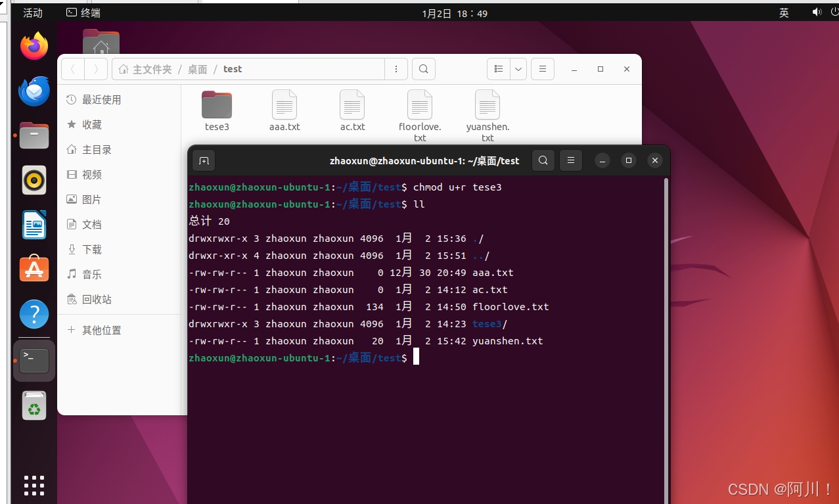Open the Home folder icon on the desktop

[101, 42]
